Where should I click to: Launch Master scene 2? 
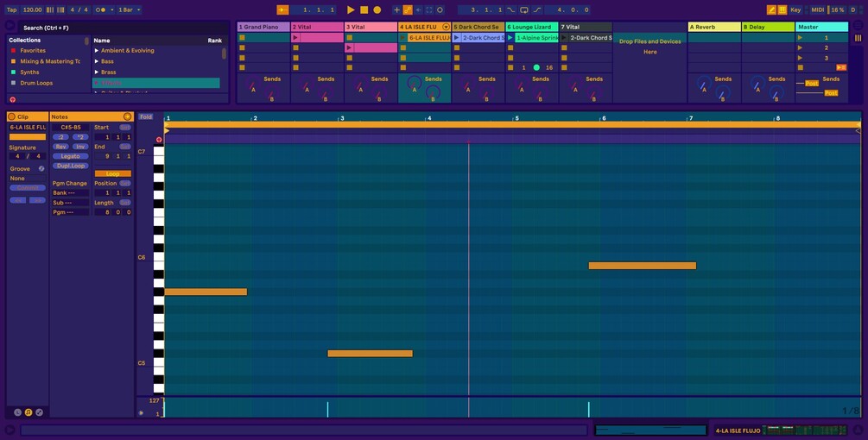800,47
